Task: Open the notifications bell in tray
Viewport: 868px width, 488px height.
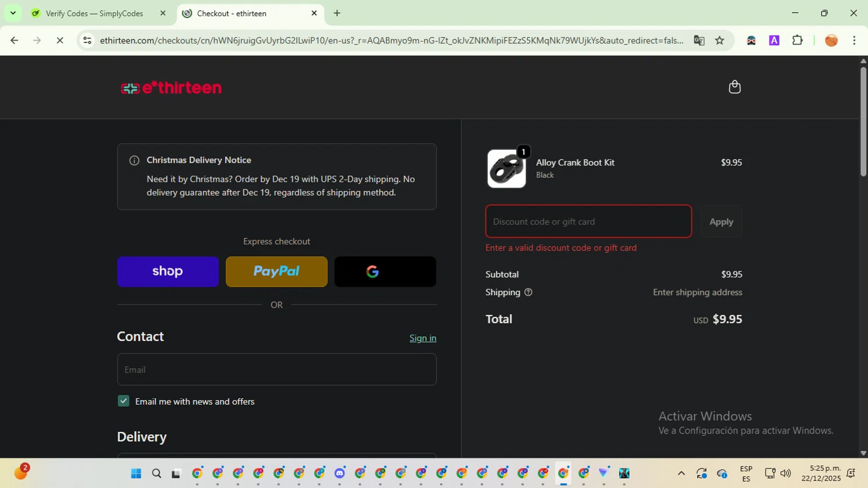Action: pyautogui.click(x=851, y=474)
